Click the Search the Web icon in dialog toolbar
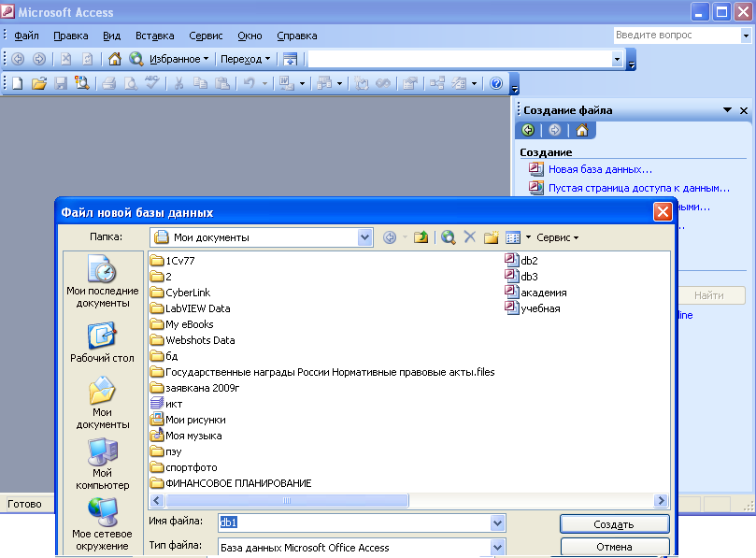The image size is (756, 558). tap(449, 237)
